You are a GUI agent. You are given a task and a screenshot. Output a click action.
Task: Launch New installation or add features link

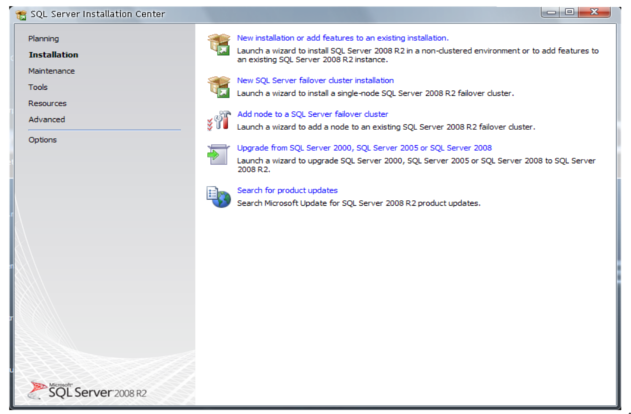(342, 38)
